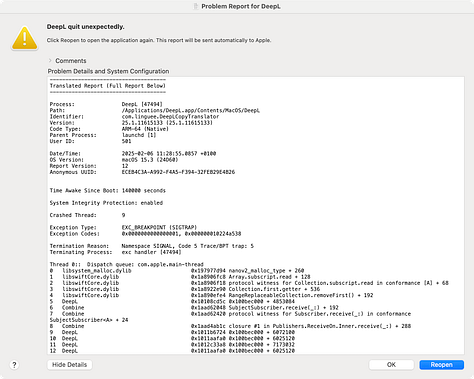Click the 'Translated Report (Full Report Below)' line
Image resolution: width=474 pixels, height=379 pixels.
[108, 86]
